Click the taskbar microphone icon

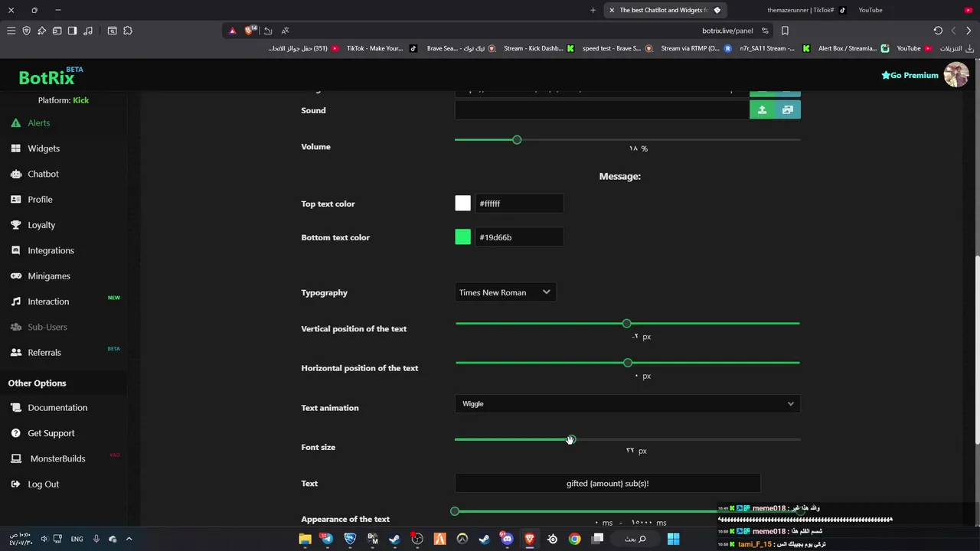tap(96, 539)
